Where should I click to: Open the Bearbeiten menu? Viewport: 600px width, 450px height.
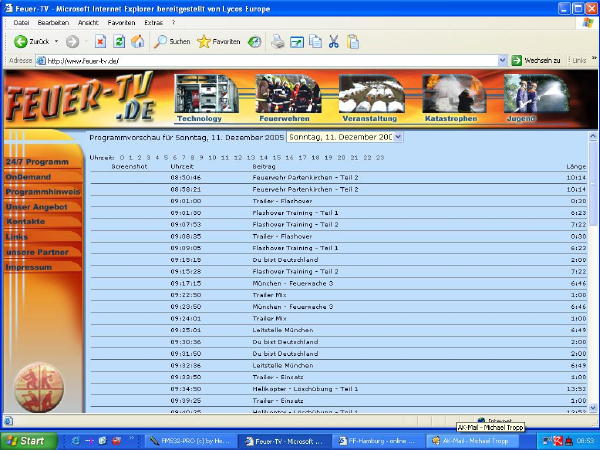[x=53, y=23]
